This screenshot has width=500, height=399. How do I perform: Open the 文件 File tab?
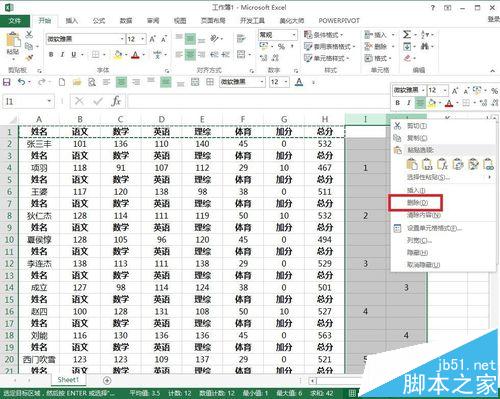pos(15,21)
